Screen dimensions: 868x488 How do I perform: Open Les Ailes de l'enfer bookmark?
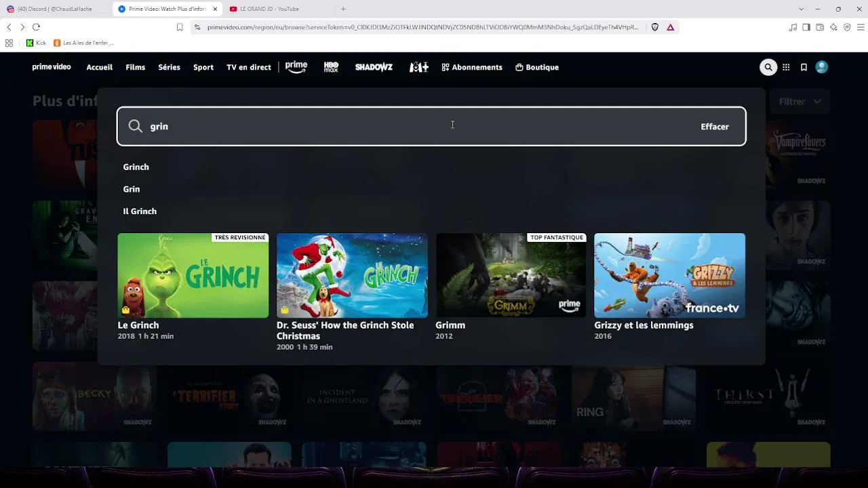(x=84, y=43)
